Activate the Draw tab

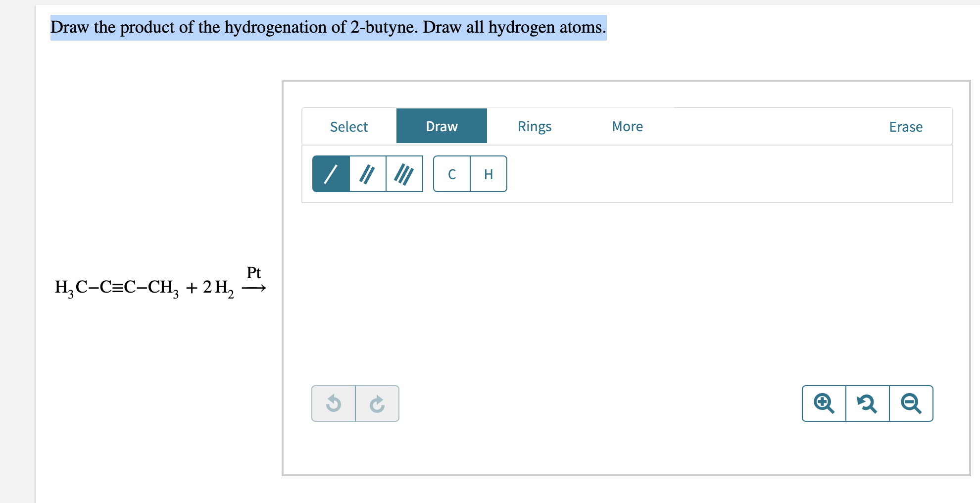point(441,126)
